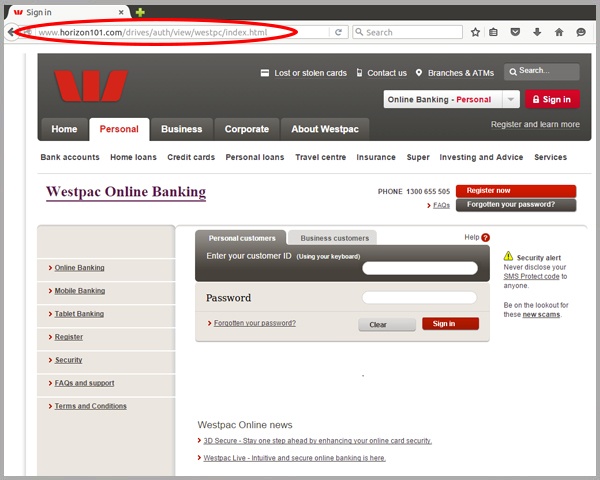
Task: Click the Password input field
Action: click(x=419, y=297)
